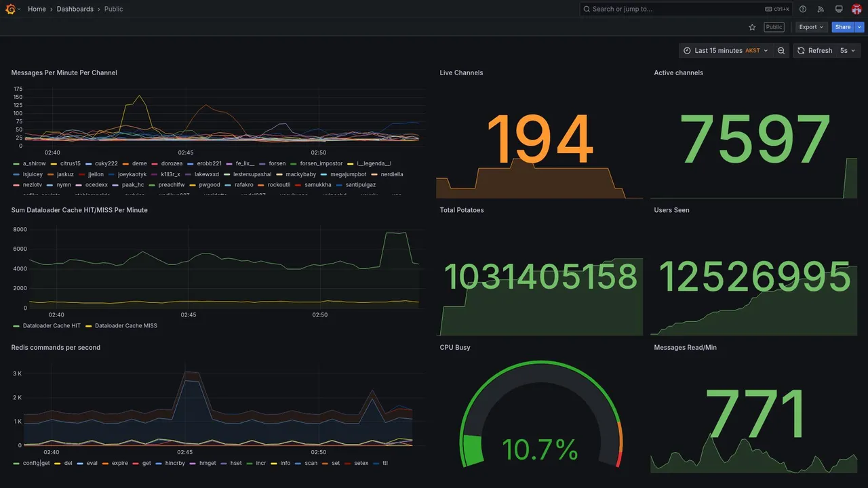The height and width of the screenshot is (488, 868).
Task: Zoom out time range magnifier icon
Action: pyautogui.click(x=781, y=51)
